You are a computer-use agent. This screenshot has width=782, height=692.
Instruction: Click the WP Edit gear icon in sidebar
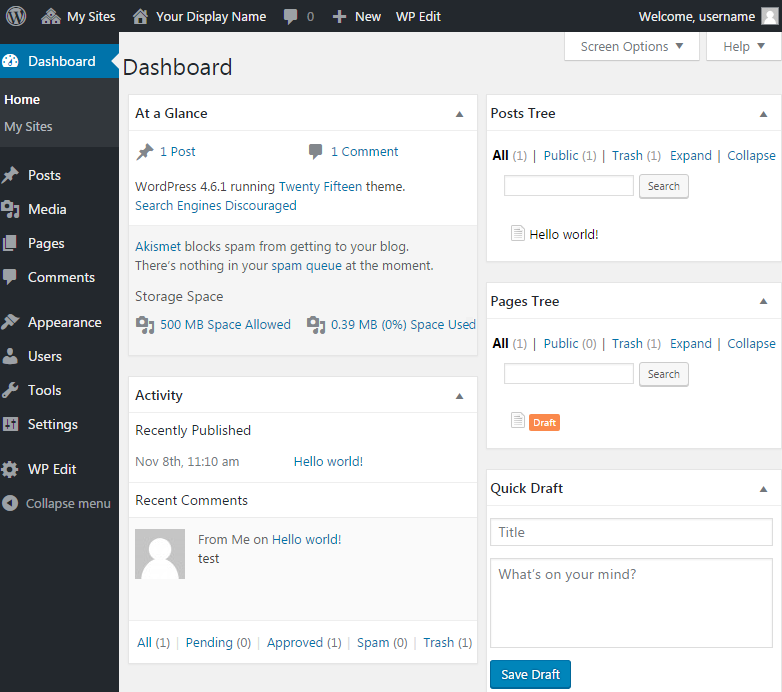click(x=10, y=469)
